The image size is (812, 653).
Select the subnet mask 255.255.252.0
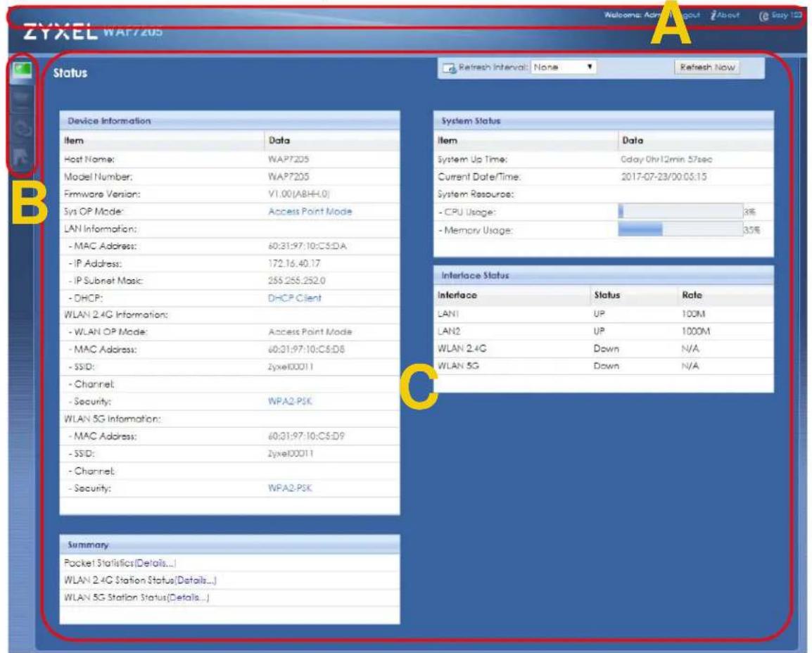click(297, 281)
